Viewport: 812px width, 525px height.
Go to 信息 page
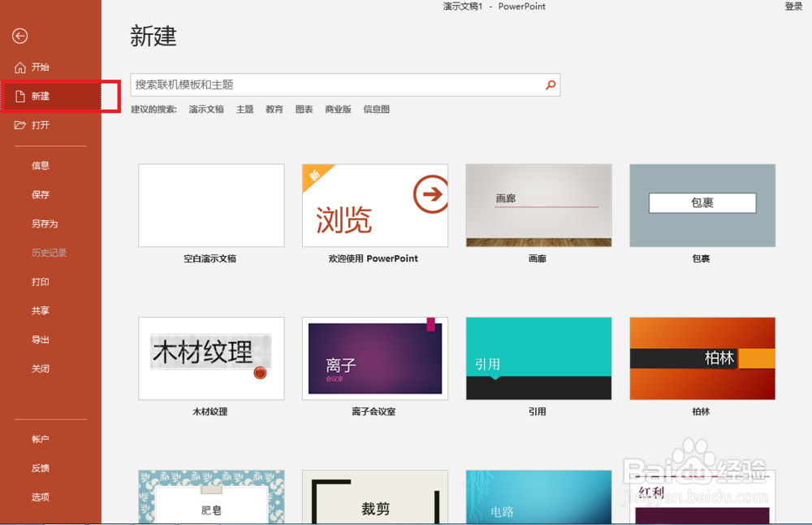(41, 166)
